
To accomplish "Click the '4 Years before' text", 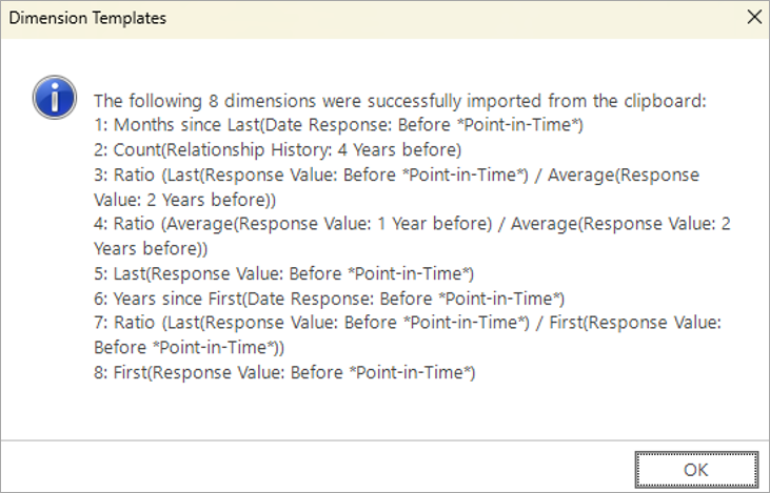I will pyautogui.click(x=406, y=150).
